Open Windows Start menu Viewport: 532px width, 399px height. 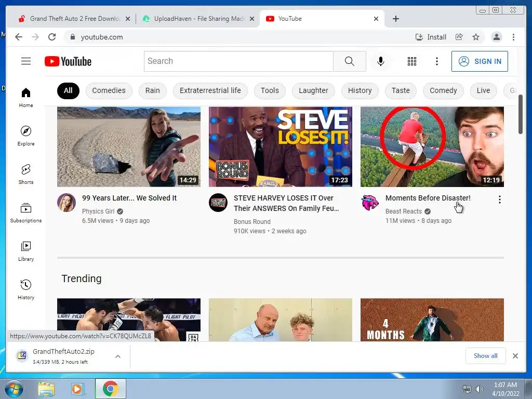click(x=14, y=389)
